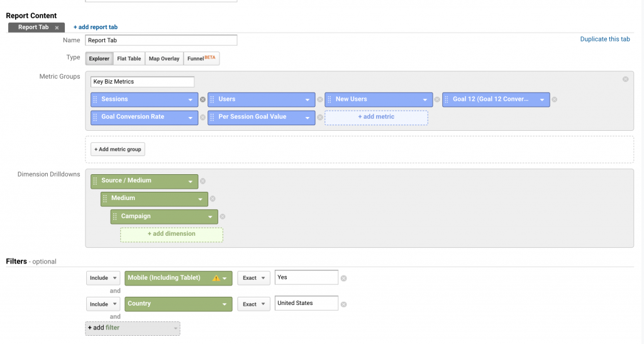Select the Funnel BETA type tab
This screenshot has width=644, height=344.
[x=201, y=58]
